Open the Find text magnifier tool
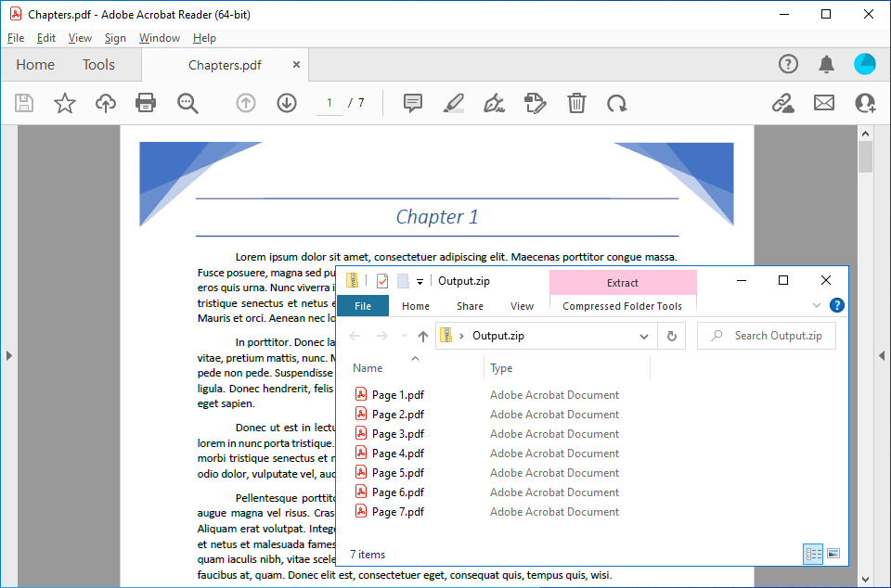Image resolution: width=891 pixels, height=588 pixels. (187, 103)
